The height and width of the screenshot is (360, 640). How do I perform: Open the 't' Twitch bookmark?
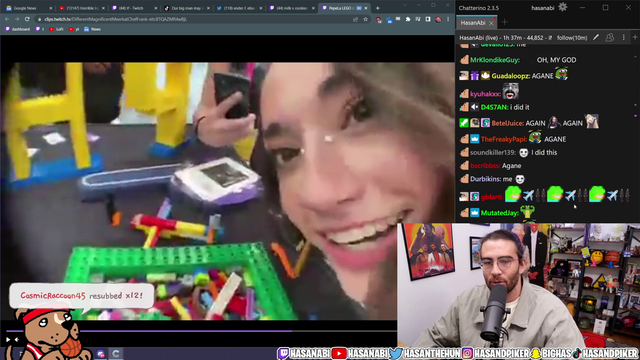(x=40, y=29)
